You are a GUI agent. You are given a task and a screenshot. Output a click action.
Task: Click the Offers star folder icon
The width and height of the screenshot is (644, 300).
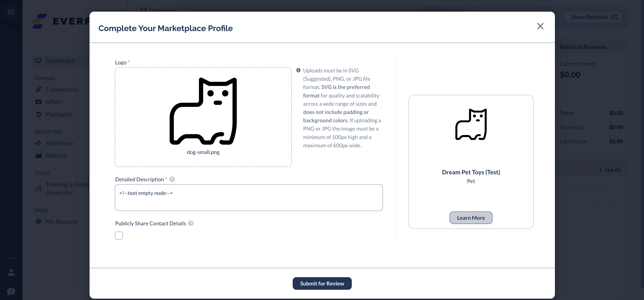point(38,102)
